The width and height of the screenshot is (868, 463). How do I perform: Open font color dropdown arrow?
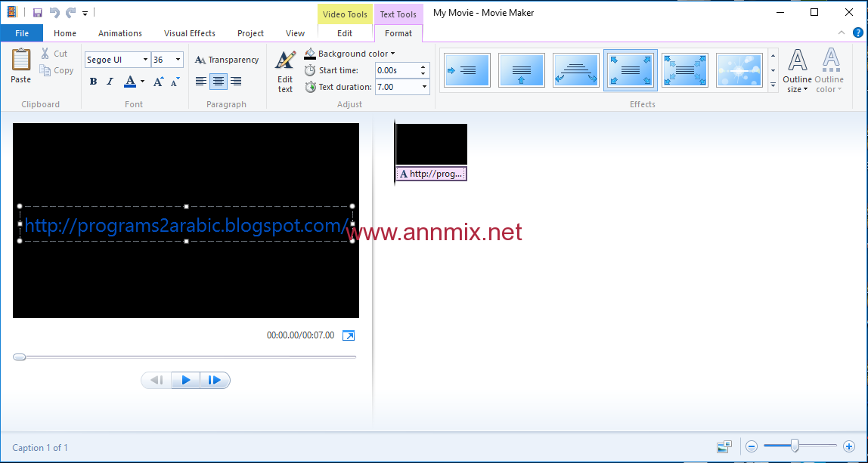pos(142,82)
